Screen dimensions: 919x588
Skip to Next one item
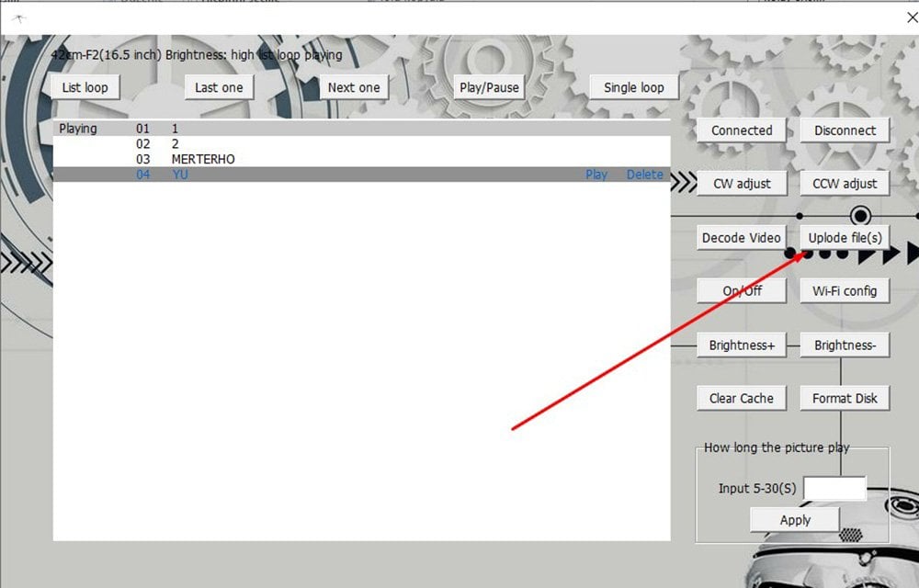pos(354,87)
